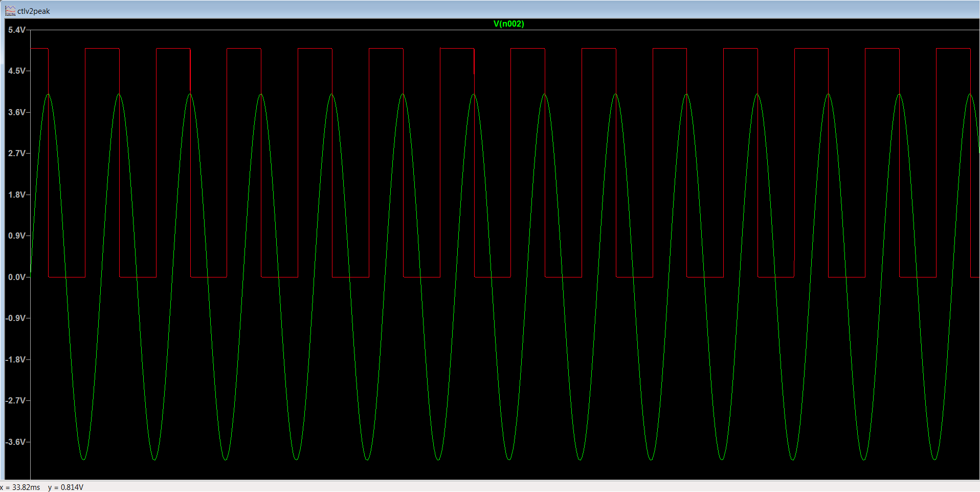Click the 3.6V axis label
The image size is (980, 492).
pyautogui.click(x=16, y=112)
